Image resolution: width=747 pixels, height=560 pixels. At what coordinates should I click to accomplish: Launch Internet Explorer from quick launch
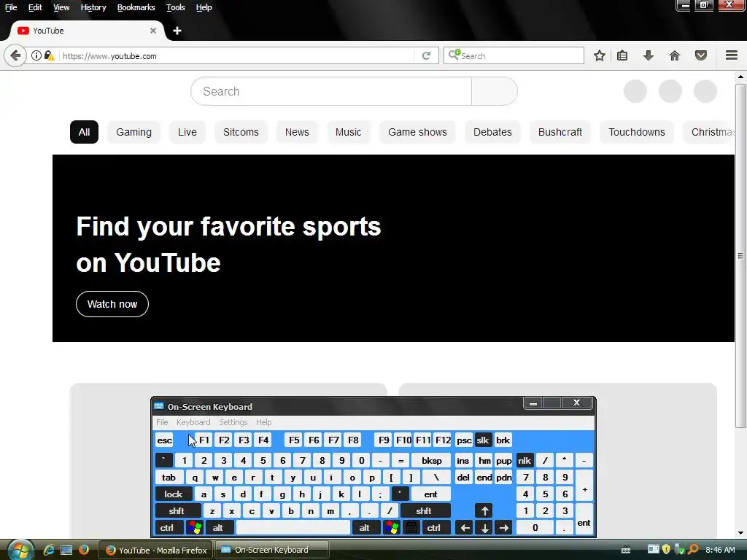(x=49, y=550)
